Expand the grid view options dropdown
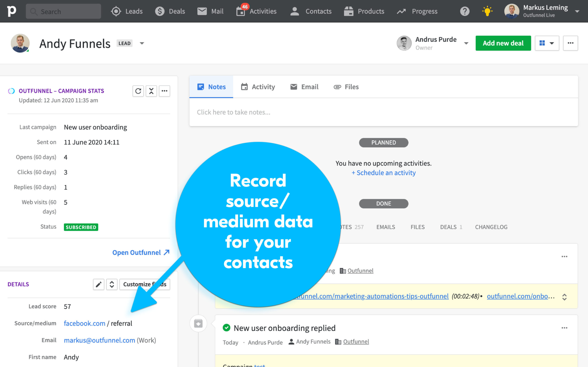 551,43
